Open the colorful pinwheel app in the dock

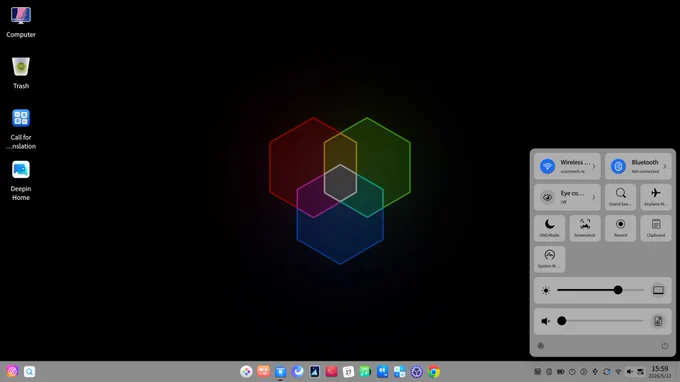pyautogui.click(x=246, y=372)
